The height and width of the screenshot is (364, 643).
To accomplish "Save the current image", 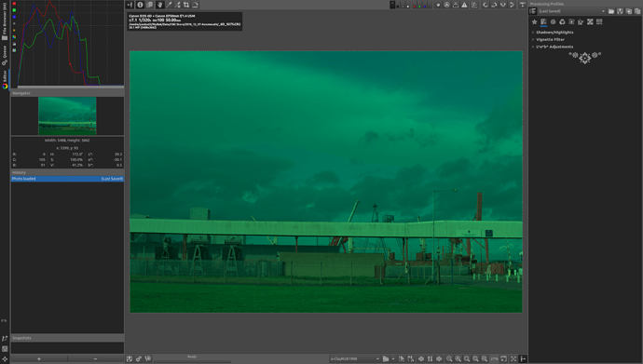I will 130,358.
